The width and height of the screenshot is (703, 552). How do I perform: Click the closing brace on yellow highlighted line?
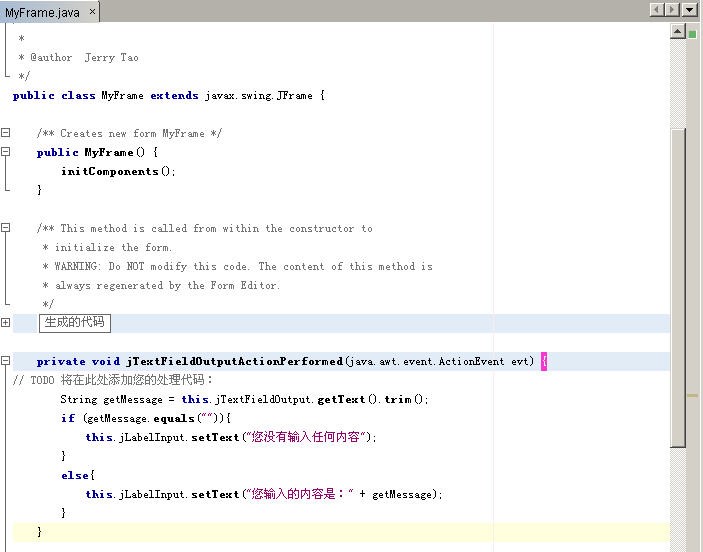point(39,532)
